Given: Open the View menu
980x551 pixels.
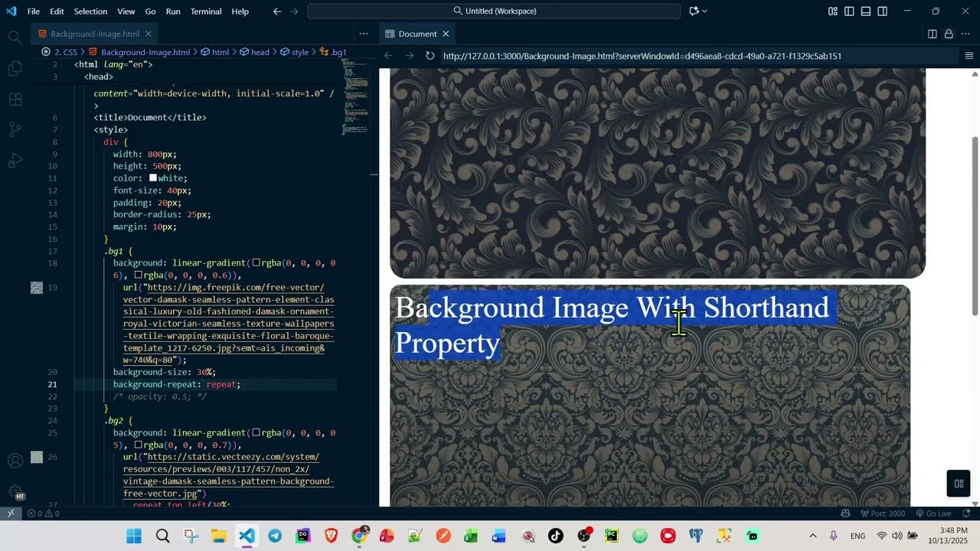Looking at the screenshot, I should point(126,11).
